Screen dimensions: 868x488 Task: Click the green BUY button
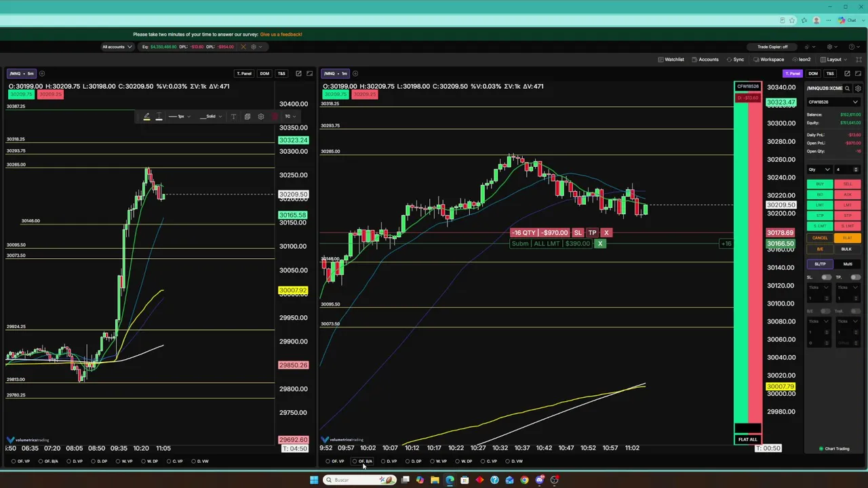[x=820, y=184]
